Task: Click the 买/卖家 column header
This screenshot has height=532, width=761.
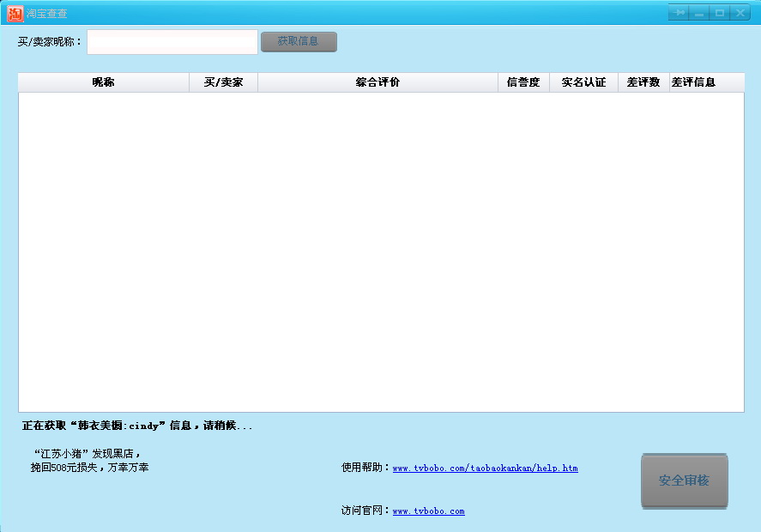Action: (x=223, y=82)
